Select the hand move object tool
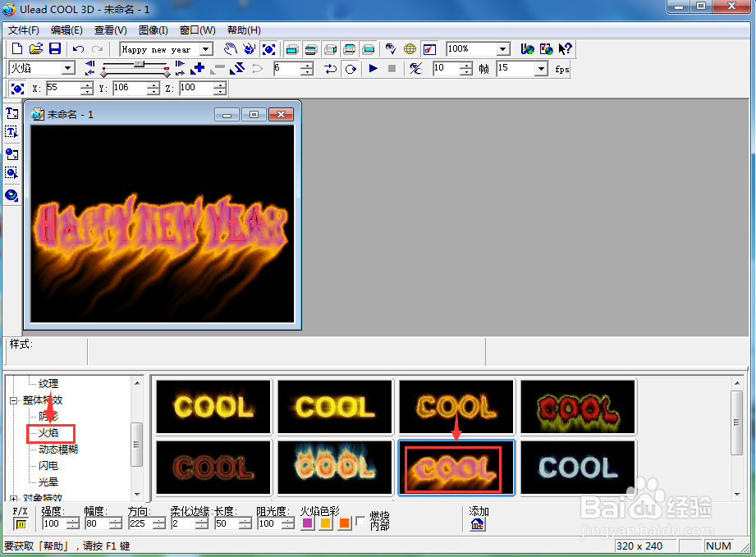756x557 pixels. pos(231,49)
